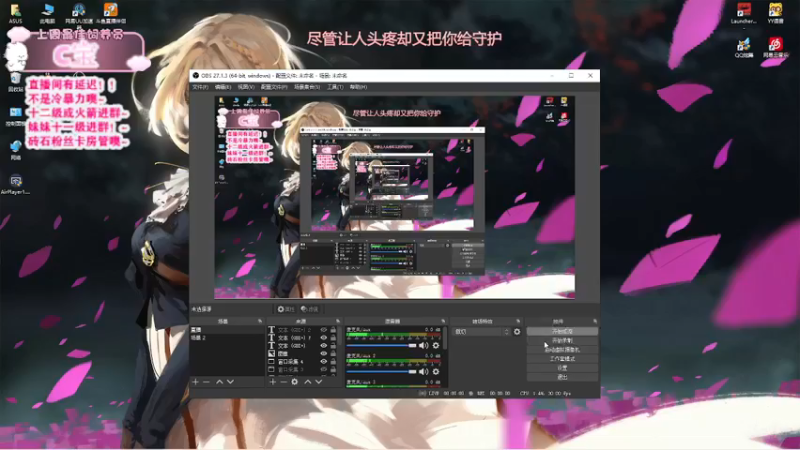Toggle visibility of 文本 (GDI+) 2 source

(x=323, y=330)
